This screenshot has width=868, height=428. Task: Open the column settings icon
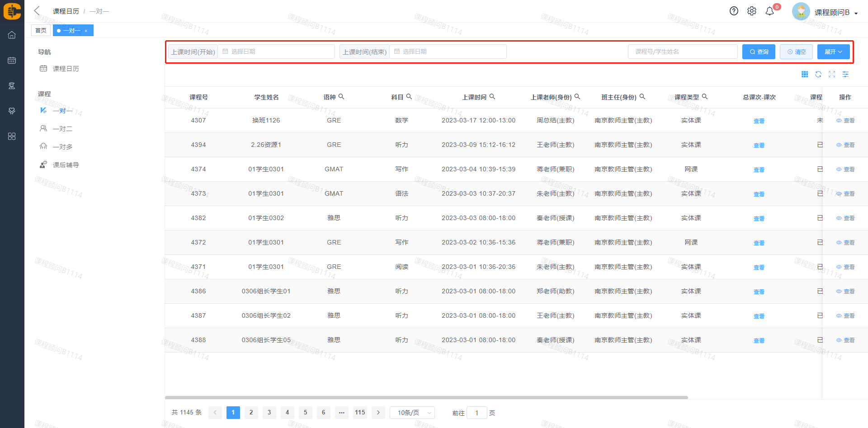845,74
